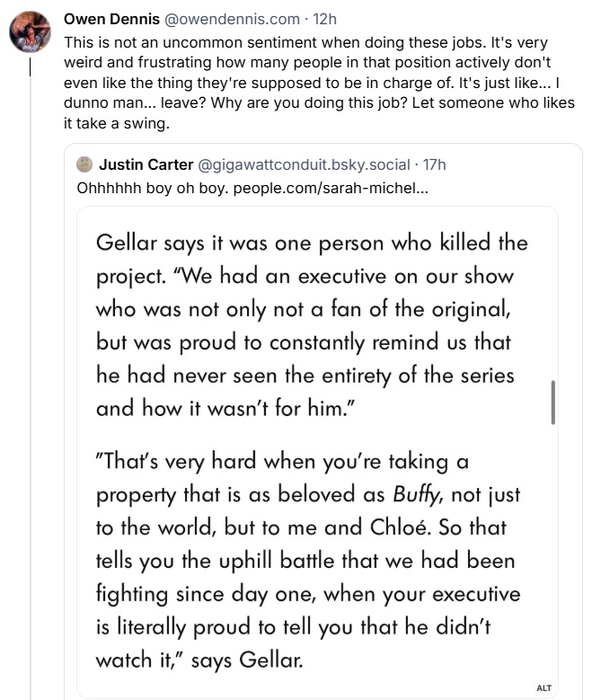592x700 pixels.
Task: Visit the @gigawattconduit.bsky.social handle
Action: [x=298, y=164]
